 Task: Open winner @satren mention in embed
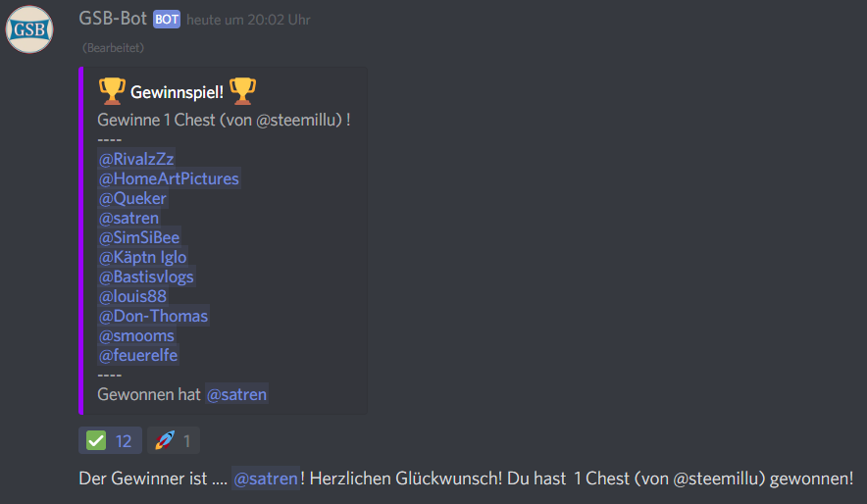(236, 394)
